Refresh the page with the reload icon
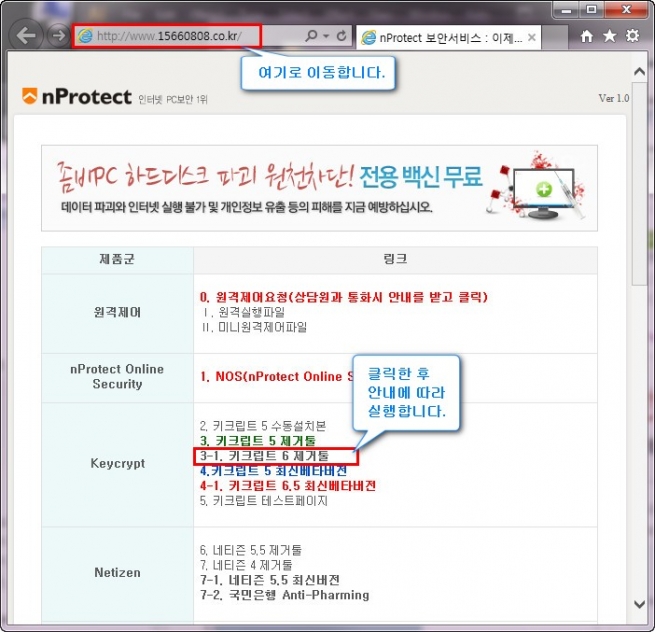655x632 pixels. (x=343, y=36)
